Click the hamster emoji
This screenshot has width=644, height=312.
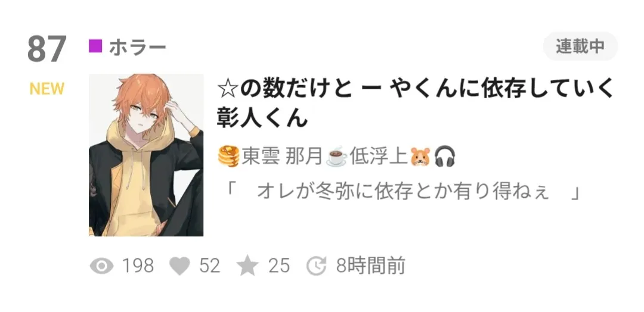pos(420,157)
